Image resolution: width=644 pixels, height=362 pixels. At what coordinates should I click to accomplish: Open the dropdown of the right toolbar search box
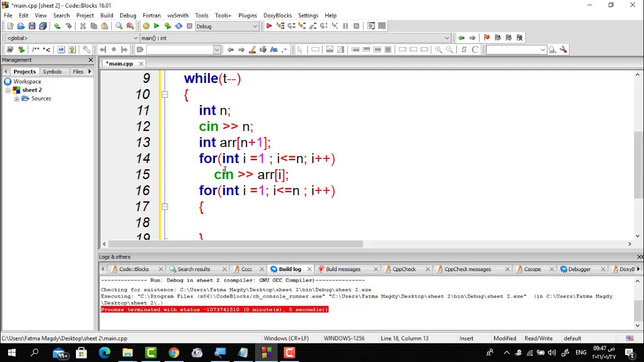pyautogui.click(x=543, y=50)
